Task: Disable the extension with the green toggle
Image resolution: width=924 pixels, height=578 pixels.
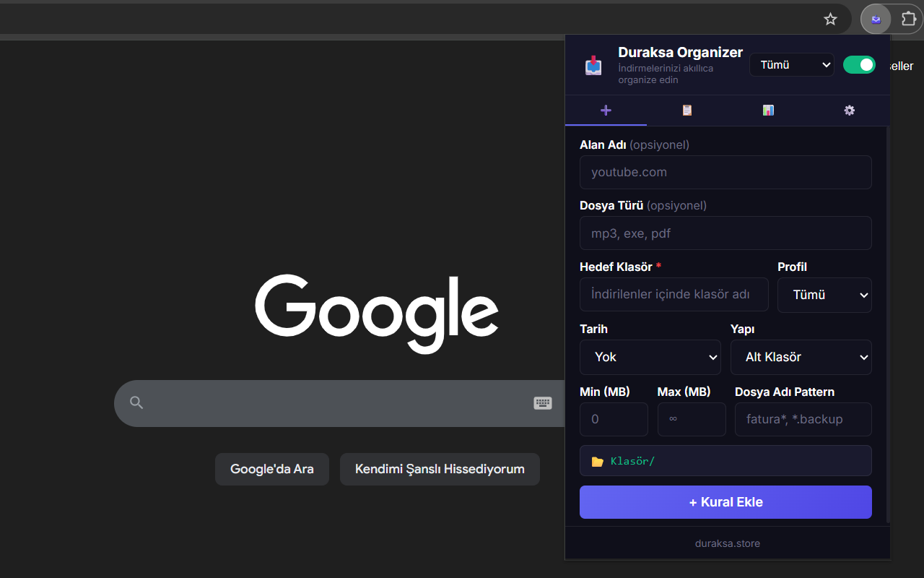Action: tap(859, 64)
